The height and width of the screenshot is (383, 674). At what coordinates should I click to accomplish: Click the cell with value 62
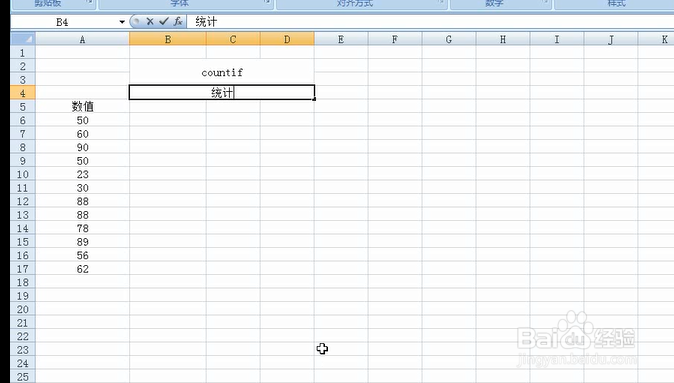(82, 269)
